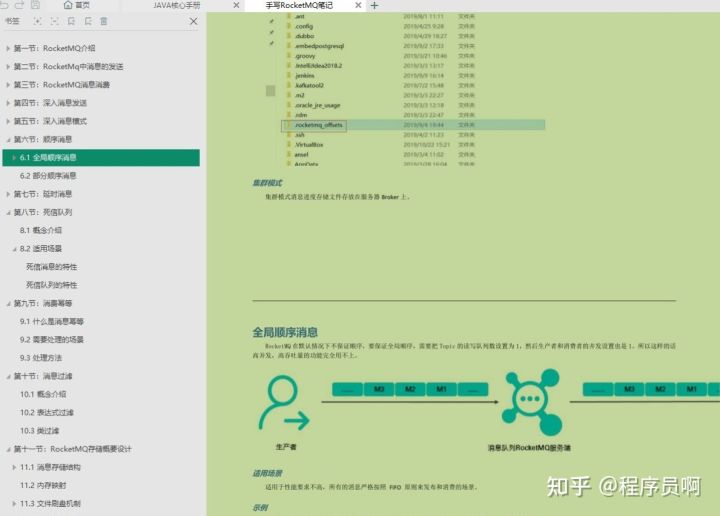
Task: Open bookmark 第三节：RocketMQ消息消费
Action: [62, 84]
